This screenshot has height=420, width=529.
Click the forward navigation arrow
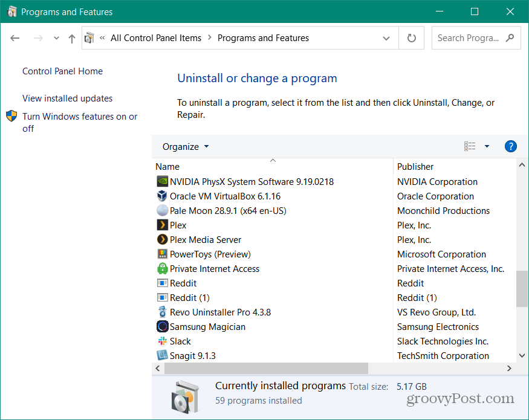[38, 38]
